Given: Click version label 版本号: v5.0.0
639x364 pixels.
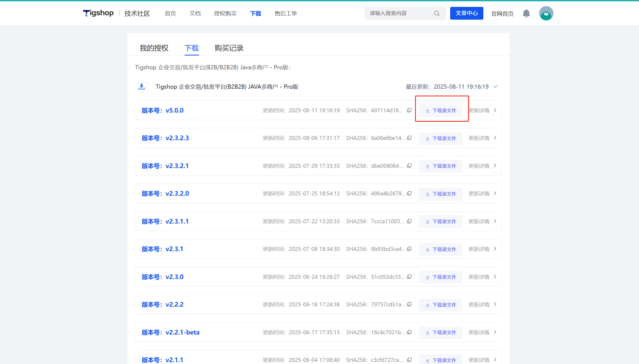Looking at the screenshot, I should tap(163, 110).
